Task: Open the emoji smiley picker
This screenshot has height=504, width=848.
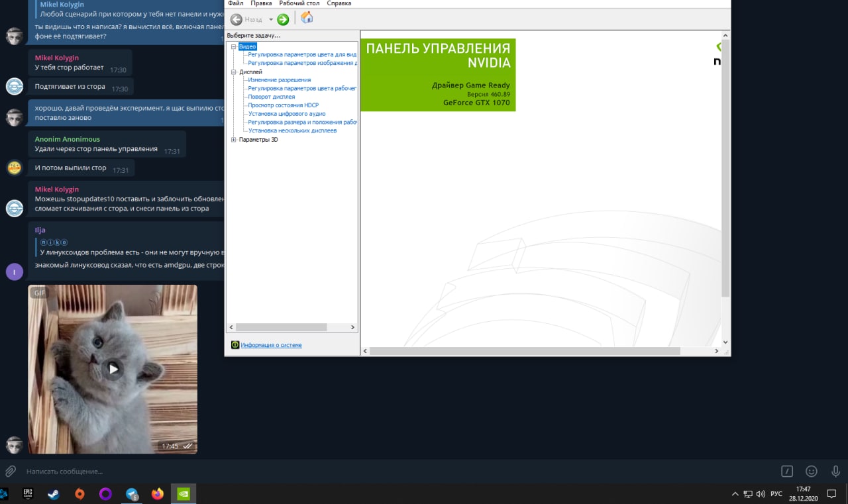Action: pos(812,472)
